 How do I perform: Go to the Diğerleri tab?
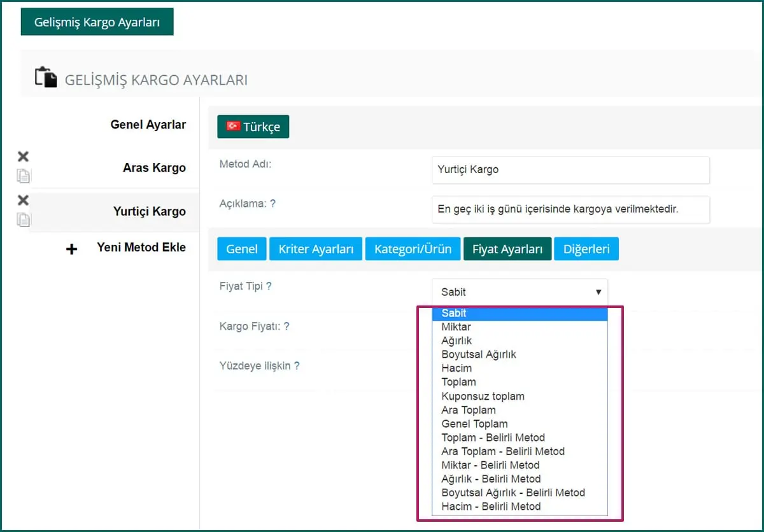(586, 249)
